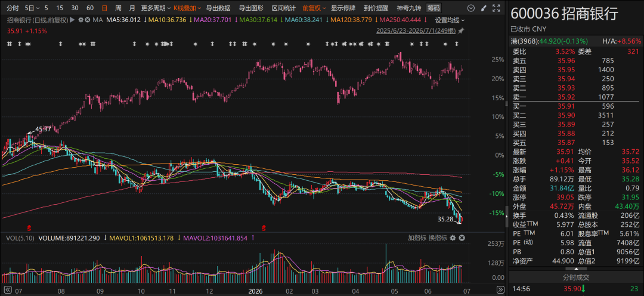
Task: Open MA indicator settings gear icon
Action: 80,20
